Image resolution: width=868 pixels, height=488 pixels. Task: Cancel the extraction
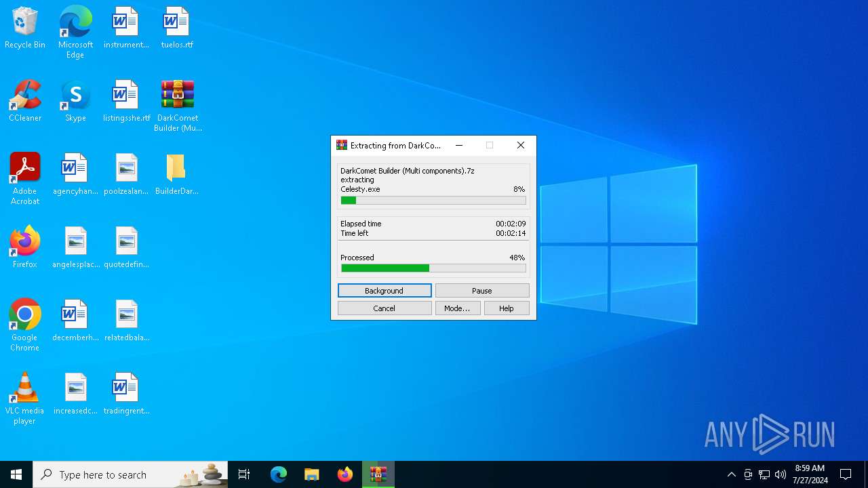click(384, 308)
